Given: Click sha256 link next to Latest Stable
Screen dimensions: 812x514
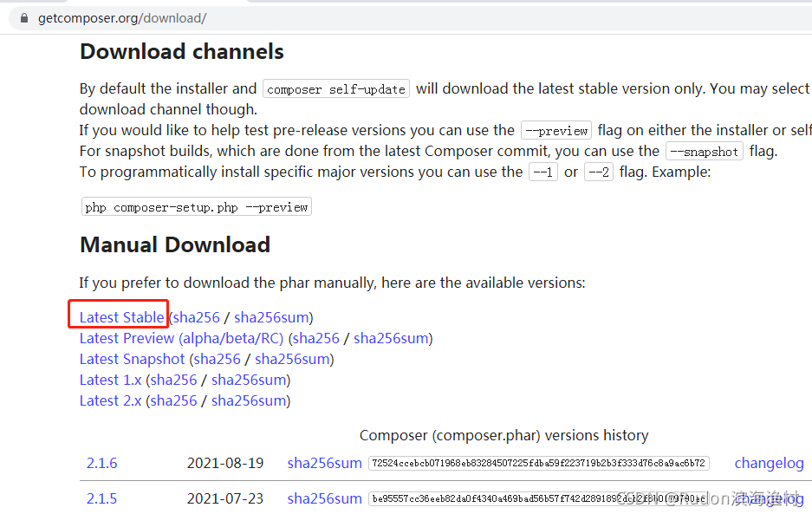Looking at the screenshot, I should coord(196,316).
